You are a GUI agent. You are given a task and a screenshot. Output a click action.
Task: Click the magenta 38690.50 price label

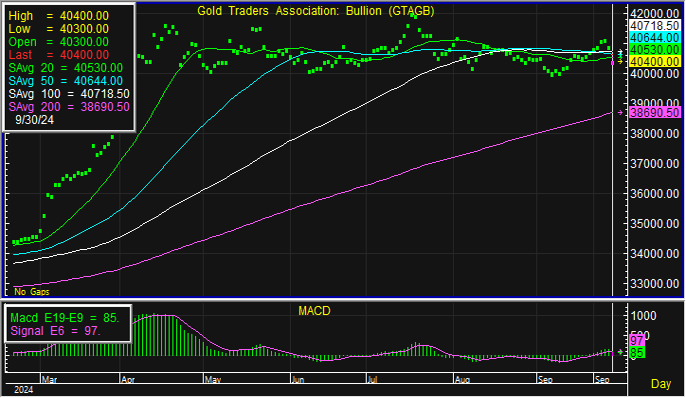(x=654, y=112)
